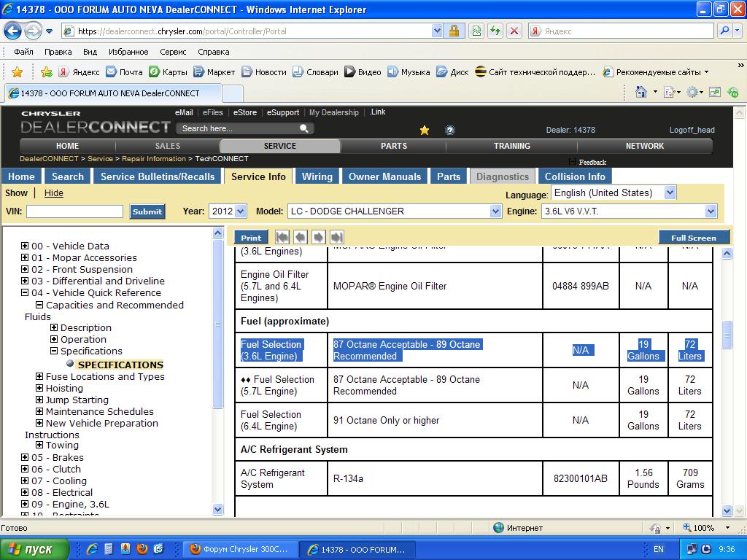Open the address bar URL history dropdown

pos(437,31)
